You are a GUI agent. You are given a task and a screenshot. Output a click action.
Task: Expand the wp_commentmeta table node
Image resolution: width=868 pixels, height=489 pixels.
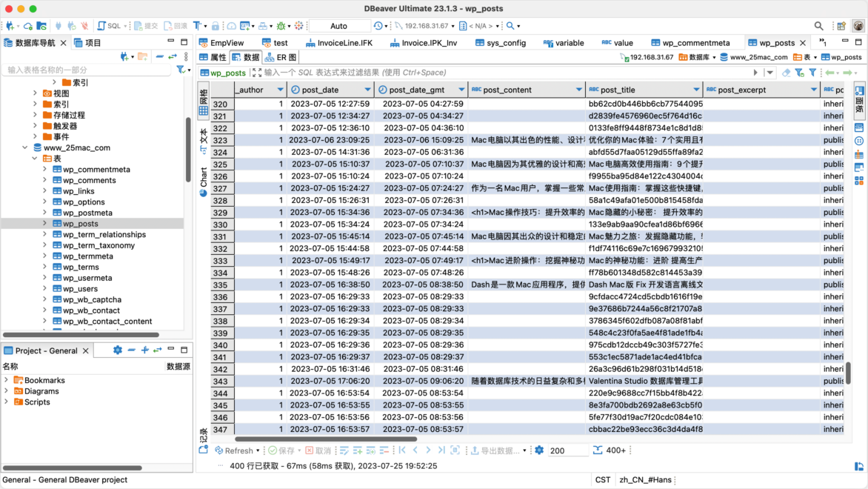click(x=45, y=170)
